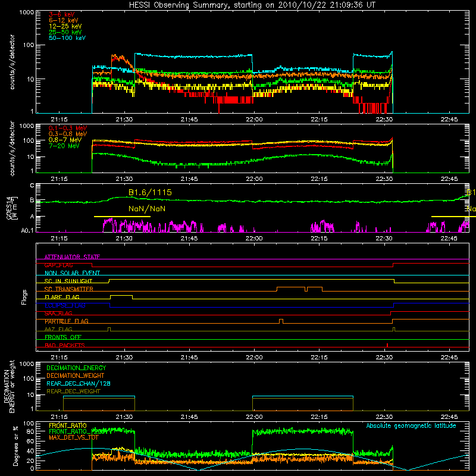Click the 0.8-7 MeV legend label
The width and height of the screenshot is (476, 476).
65,140
